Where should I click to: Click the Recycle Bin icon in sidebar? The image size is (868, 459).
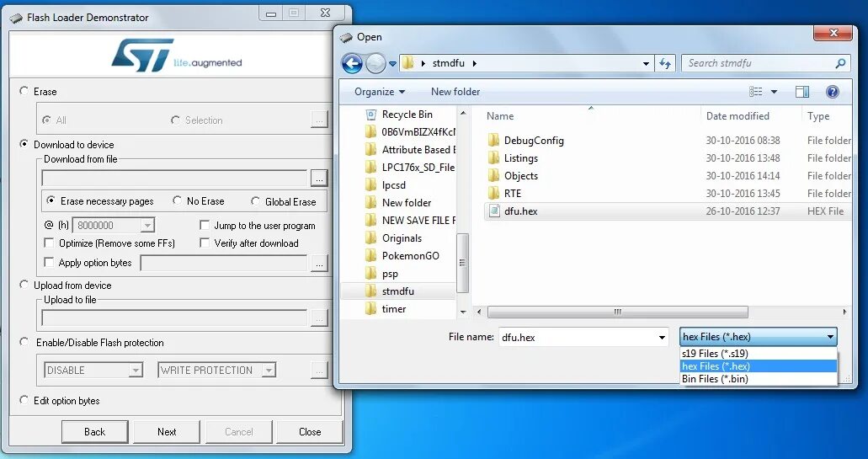click(371, 115)
